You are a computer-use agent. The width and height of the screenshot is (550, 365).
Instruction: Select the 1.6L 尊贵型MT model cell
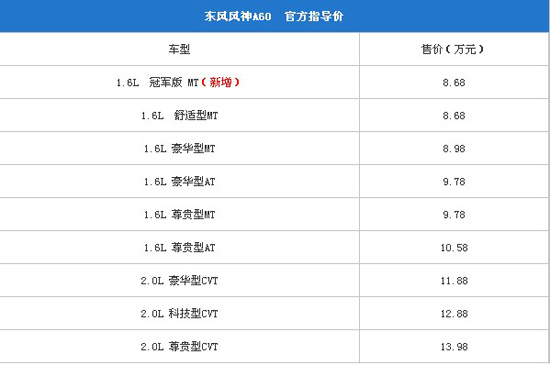[179, 214]
